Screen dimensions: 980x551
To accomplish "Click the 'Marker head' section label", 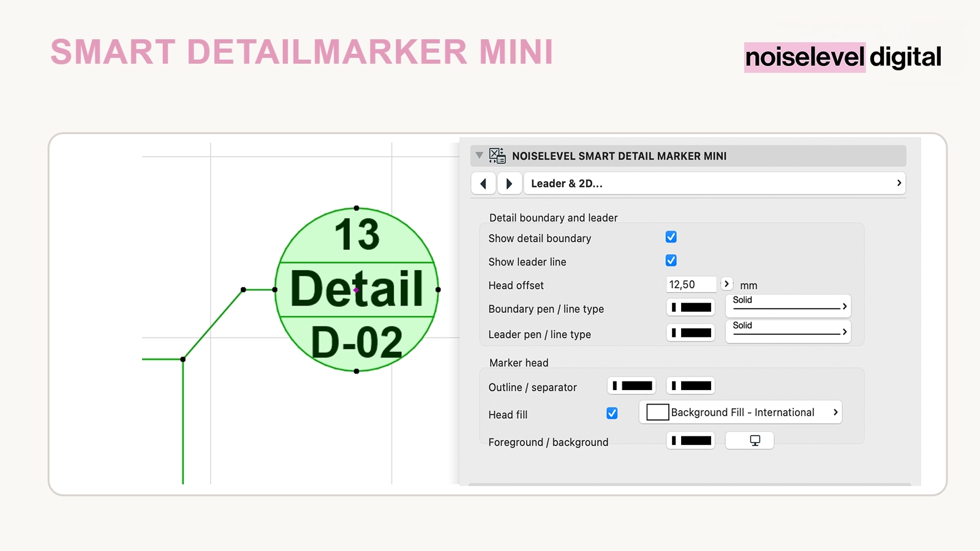I will (519, 363).
